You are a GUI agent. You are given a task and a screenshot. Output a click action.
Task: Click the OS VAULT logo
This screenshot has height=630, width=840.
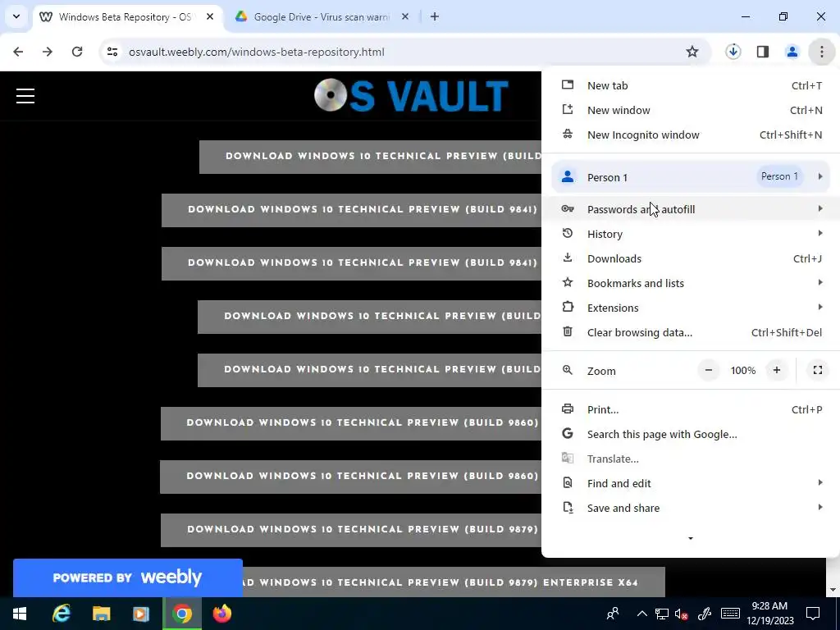pyautogui.click(x=411, y=95)
